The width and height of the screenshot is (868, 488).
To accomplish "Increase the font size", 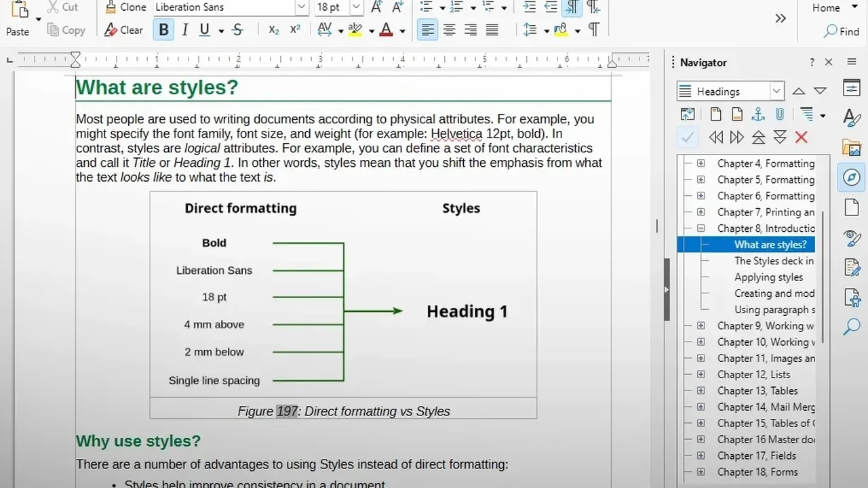I will [x=377, y=7].
